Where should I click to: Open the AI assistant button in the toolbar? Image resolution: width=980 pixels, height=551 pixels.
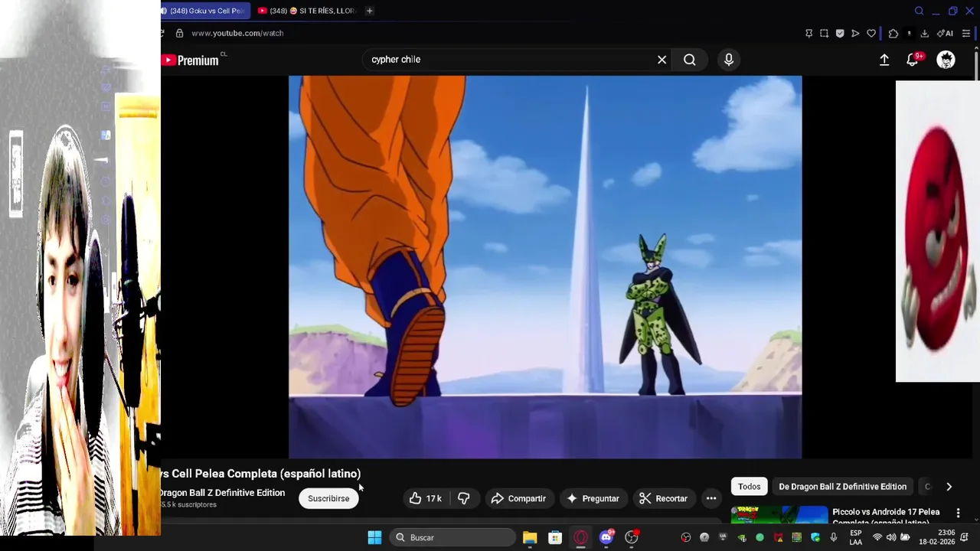946,34
